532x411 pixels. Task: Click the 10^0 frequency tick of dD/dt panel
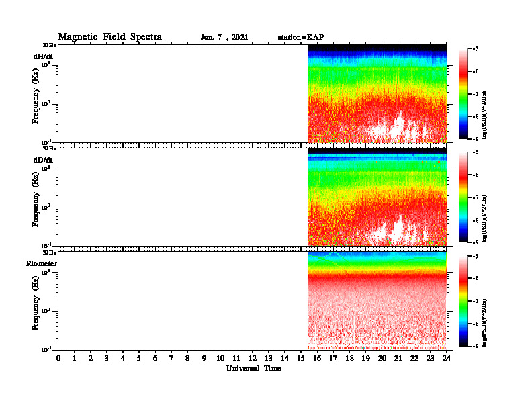tap(46, 207)
